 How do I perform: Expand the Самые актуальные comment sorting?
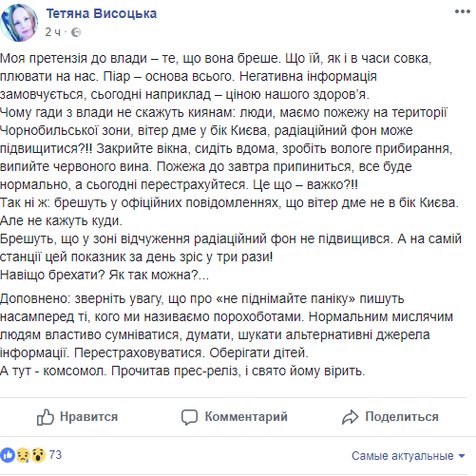409,456
